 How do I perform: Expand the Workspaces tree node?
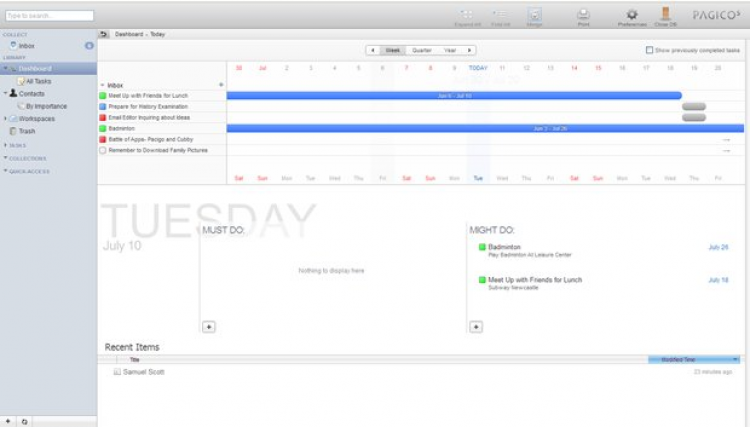pos(5,119)
